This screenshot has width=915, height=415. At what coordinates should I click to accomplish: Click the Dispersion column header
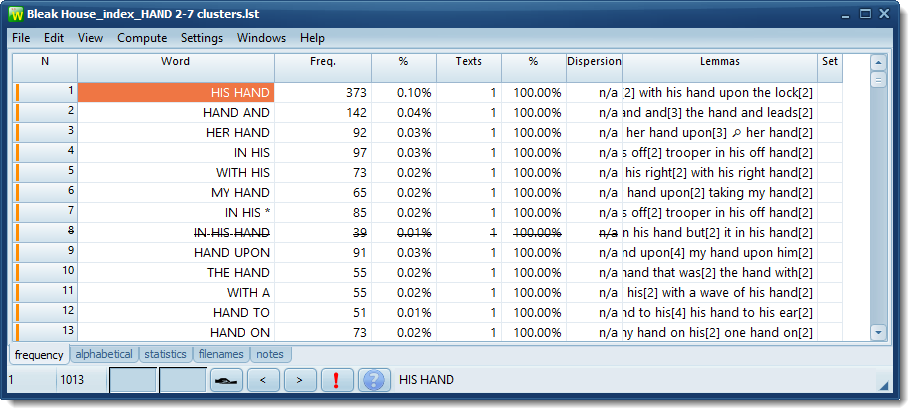point(594,68)
